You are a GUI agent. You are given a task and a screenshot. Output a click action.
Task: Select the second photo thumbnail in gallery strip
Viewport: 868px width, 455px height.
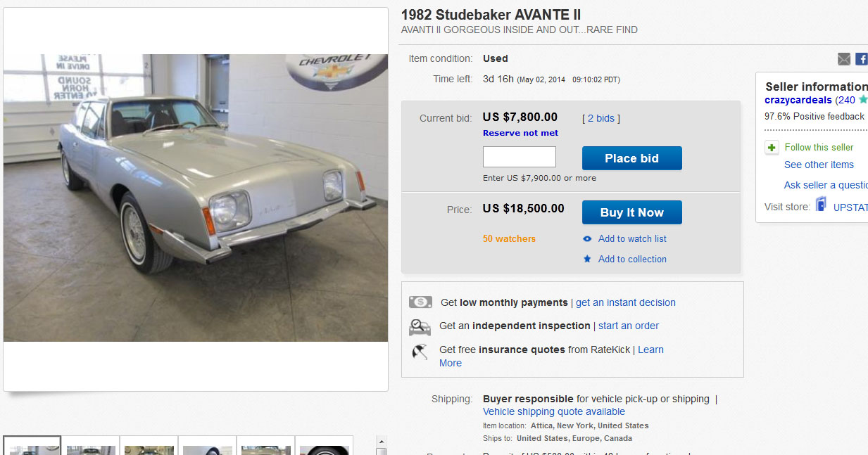[91, 447]
